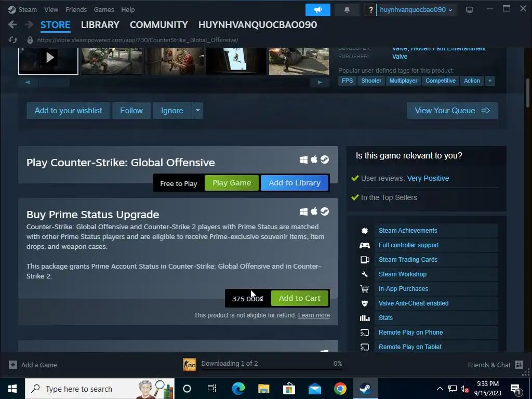Open the Friends menu
Screen dimensions: 532x399
pos(76,10)
